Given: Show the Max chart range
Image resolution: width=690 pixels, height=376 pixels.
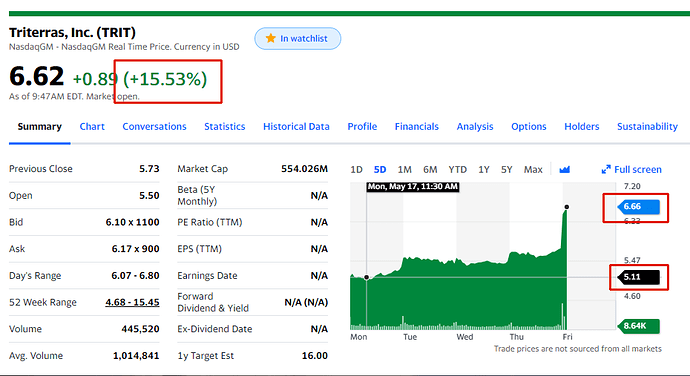Looking at the screenshot, I should [533, 170].
